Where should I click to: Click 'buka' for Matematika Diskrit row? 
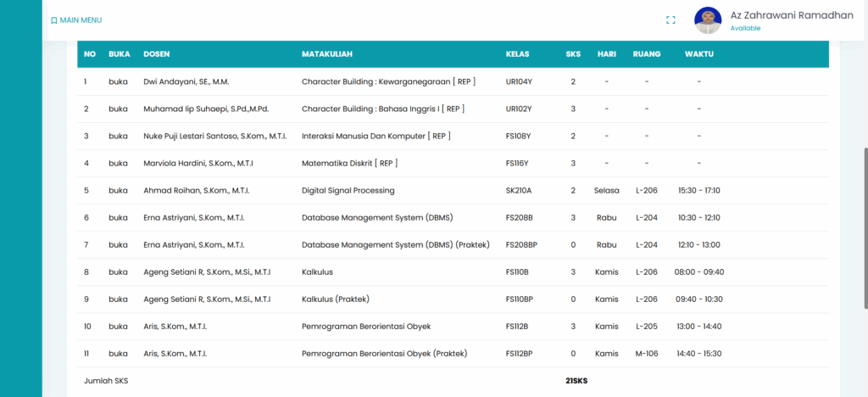(x=118, y=164)
